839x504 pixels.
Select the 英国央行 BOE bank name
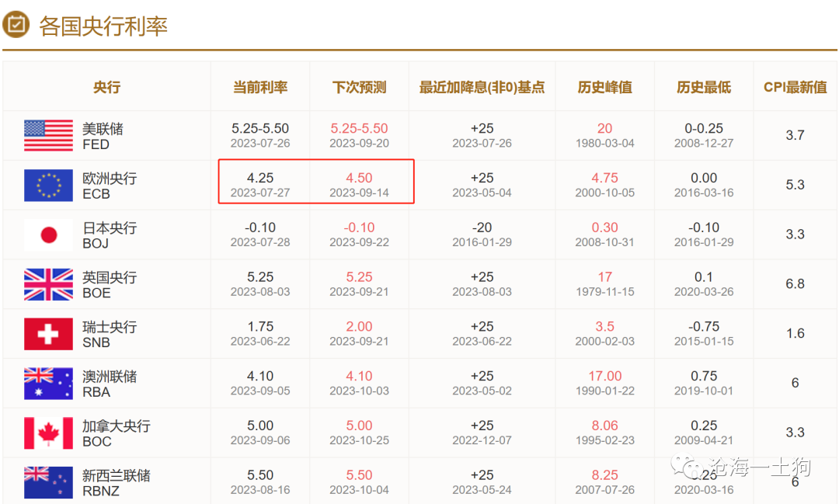click(x=110, y=285)
